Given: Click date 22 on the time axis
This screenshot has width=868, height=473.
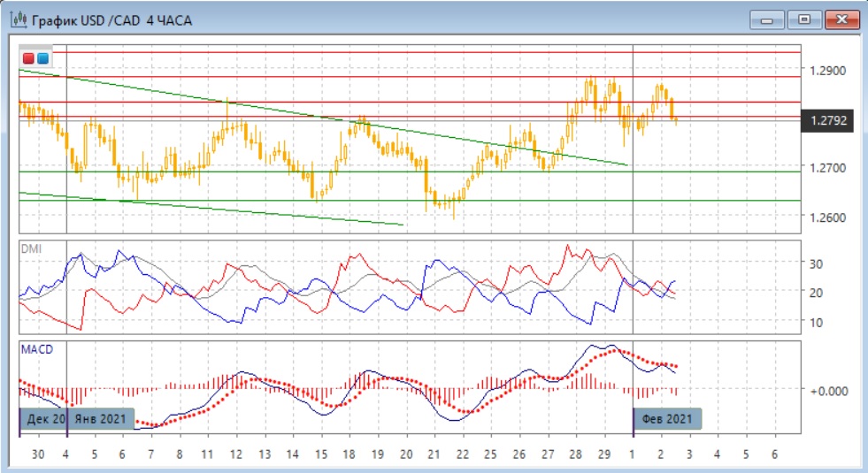Looking at the screenshot, I should [461, 453].
